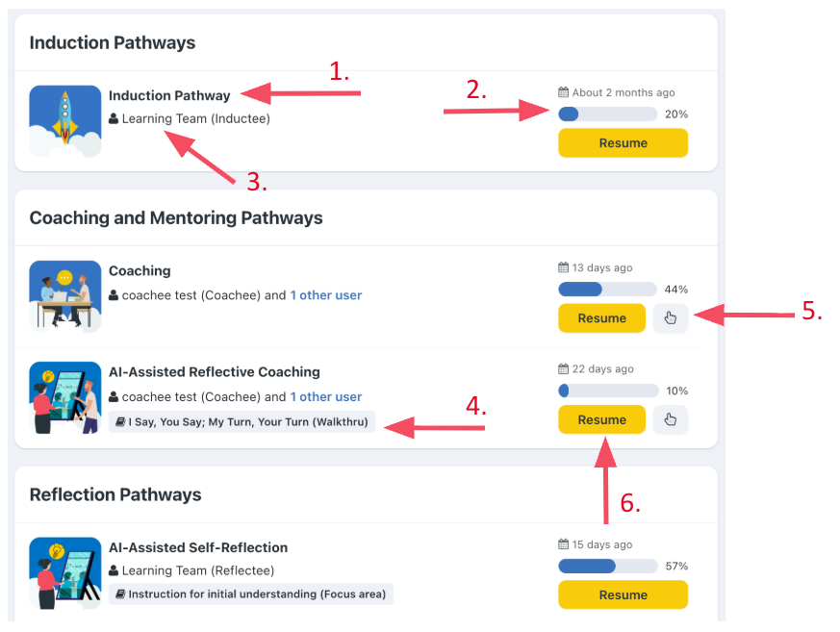Toggle the thumbs-up on AI-Assisted Reflective Coaching

(x=670, y=419)
